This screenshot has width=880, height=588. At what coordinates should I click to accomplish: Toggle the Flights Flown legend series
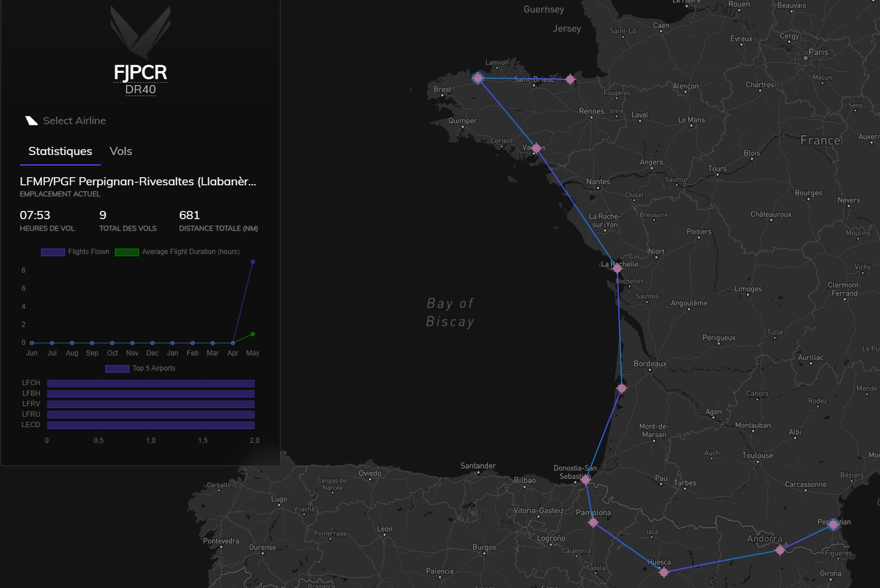click(75, 252)
